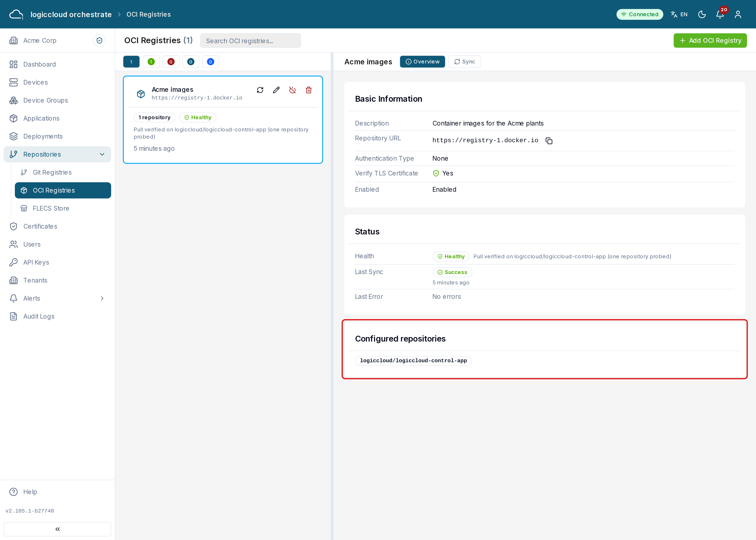Open FLECS Store submenu item
Screen dimensions: 756x540
[x=63, y=208]
